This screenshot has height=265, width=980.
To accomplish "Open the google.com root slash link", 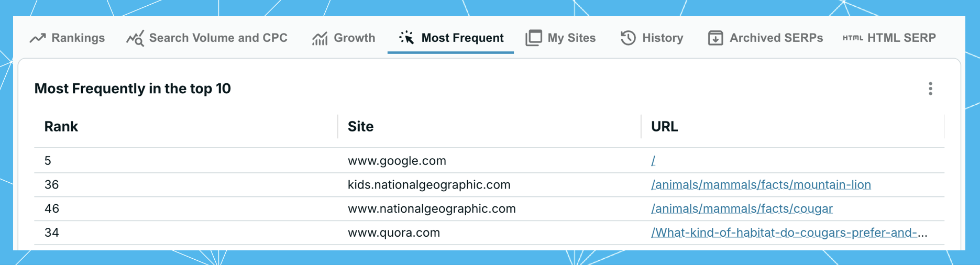I will click(653, 161).
